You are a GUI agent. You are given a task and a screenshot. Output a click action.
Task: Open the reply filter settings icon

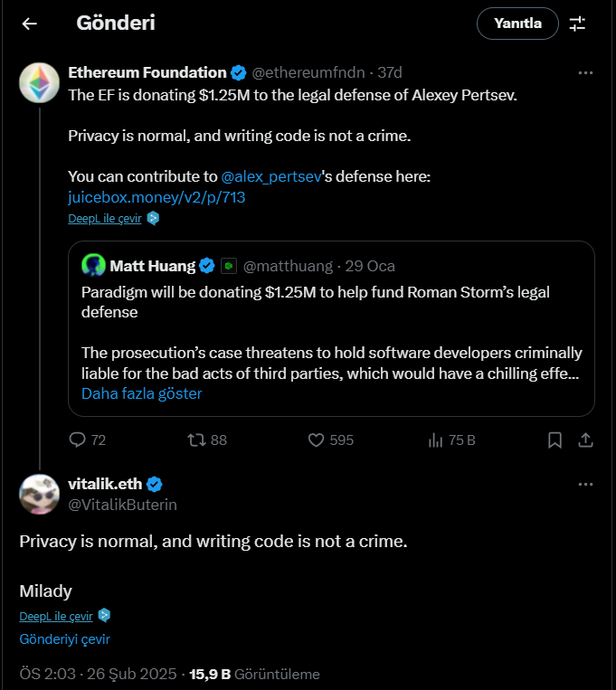[x=577, y=24]
